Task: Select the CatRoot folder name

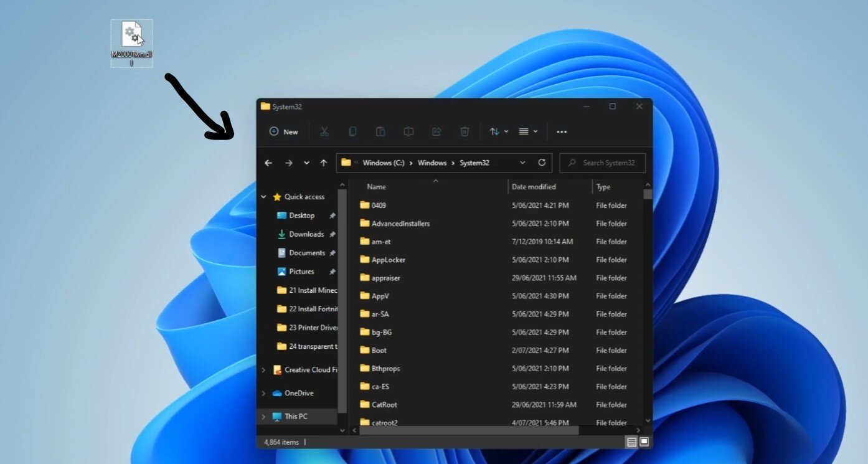Action: pyautogui.click(x=384, y=404)
